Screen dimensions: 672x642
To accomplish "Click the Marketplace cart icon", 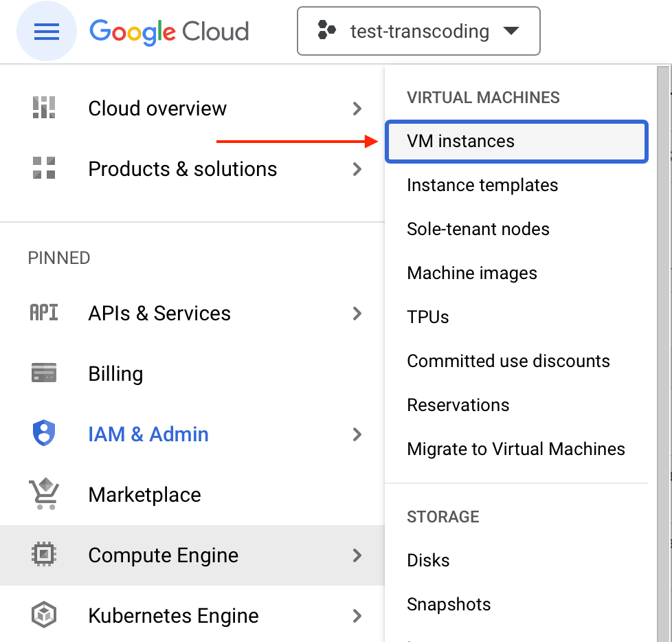I will pyautogui.click(x=44, y=494).
